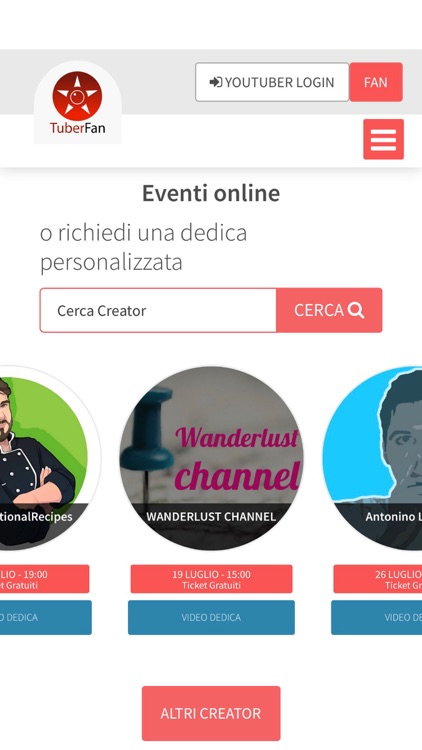
Task: Click the TuberFan star logo
Action: pyautogui.click(x=77, y=96)
